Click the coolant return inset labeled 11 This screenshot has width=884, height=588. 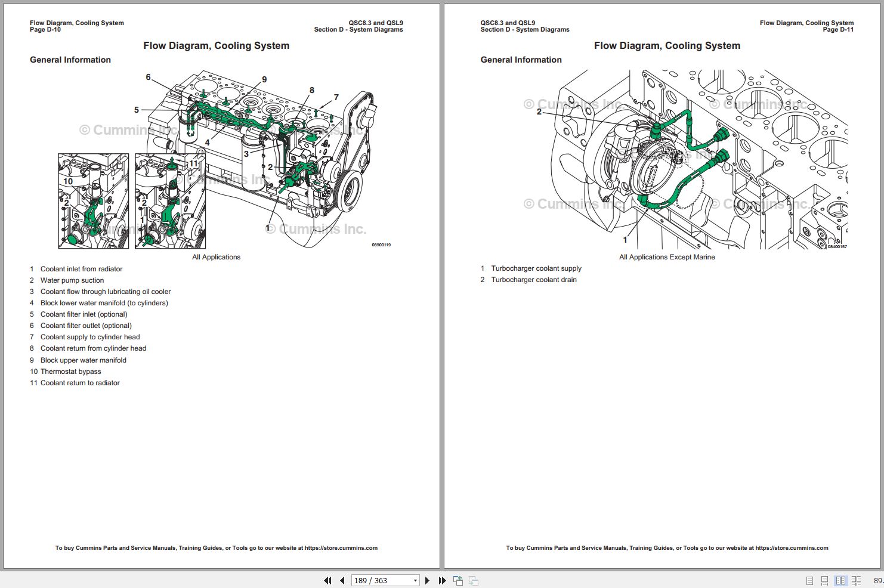pyautogui.click(x=170, y=201)
